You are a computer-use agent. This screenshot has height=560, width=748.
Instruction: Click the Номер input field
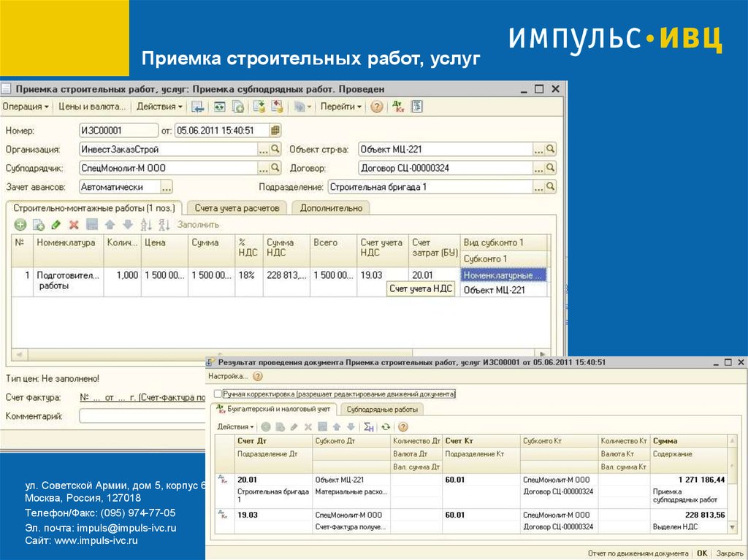click(x=118, y=131)
